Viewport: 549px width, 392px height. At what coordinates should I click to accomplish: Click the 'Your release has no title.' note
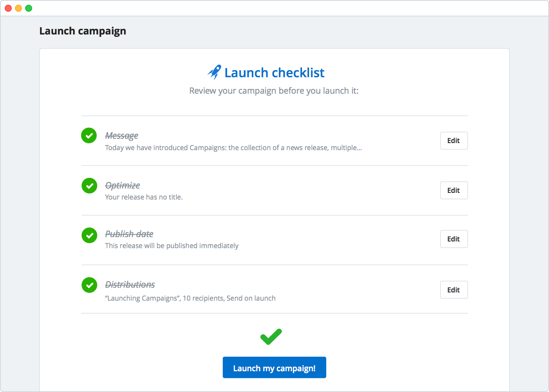[144, 197]
